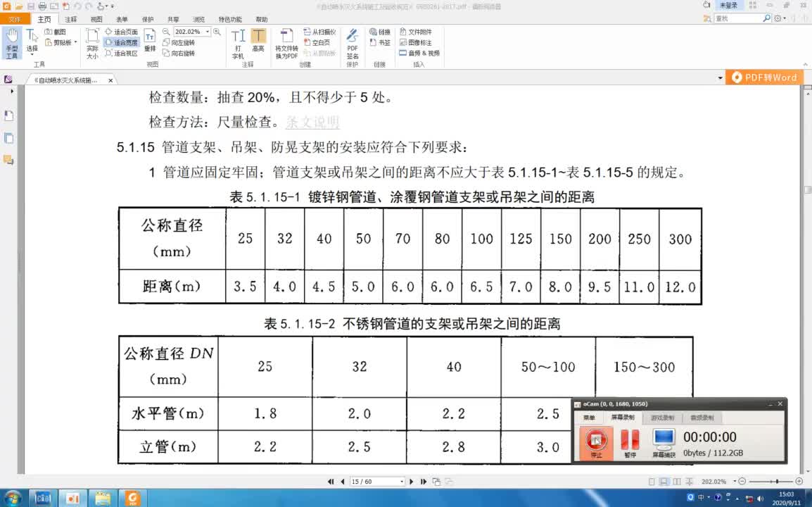Click the search magnifier in find box
812x507 pixels.
coord(767,18)
